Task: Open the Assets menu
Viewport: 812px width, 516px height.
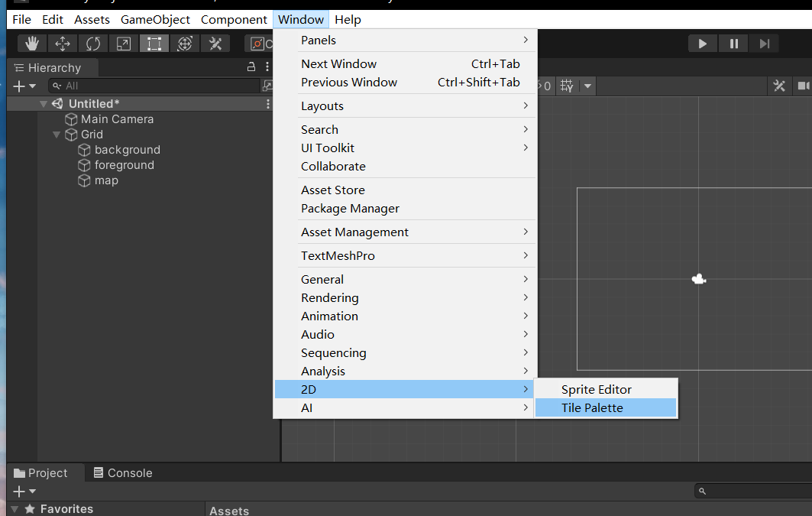Action: pos(92,20)
